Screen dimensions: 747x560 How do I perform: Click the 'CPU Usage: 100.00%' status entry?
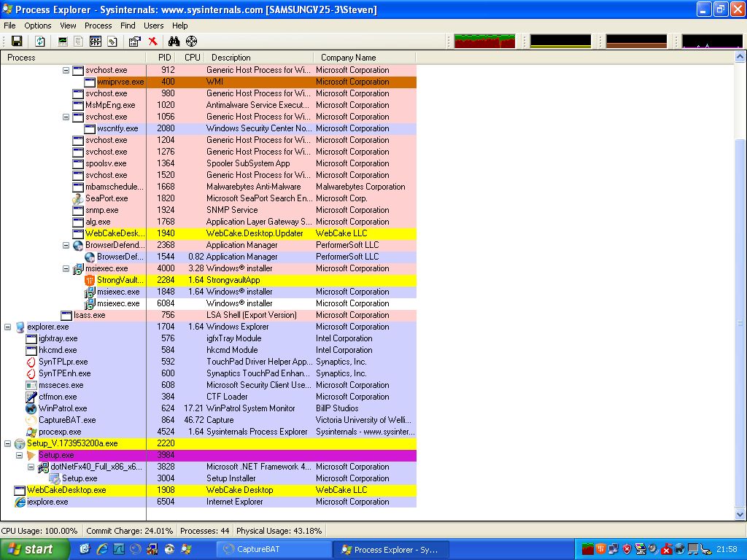coord(39,531)
